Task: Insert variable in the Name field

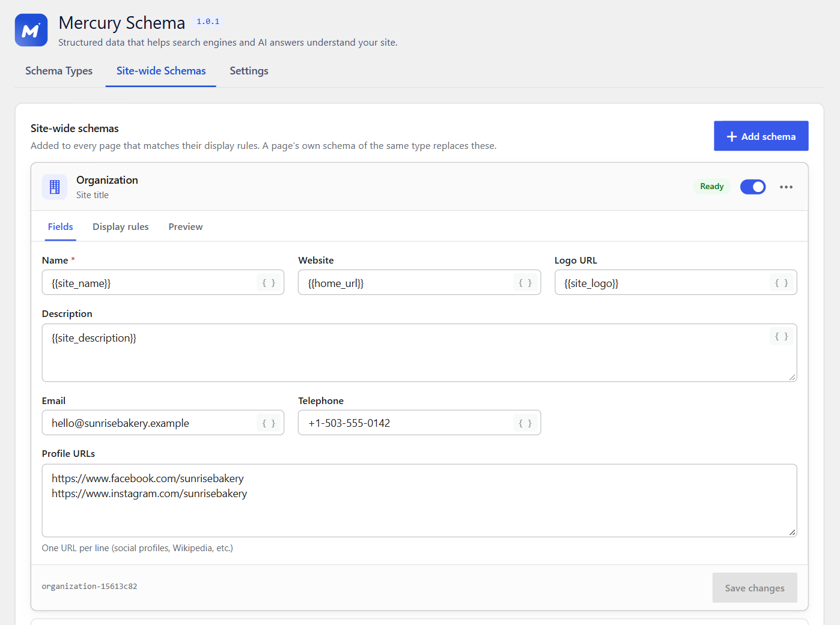Action: 269,283
